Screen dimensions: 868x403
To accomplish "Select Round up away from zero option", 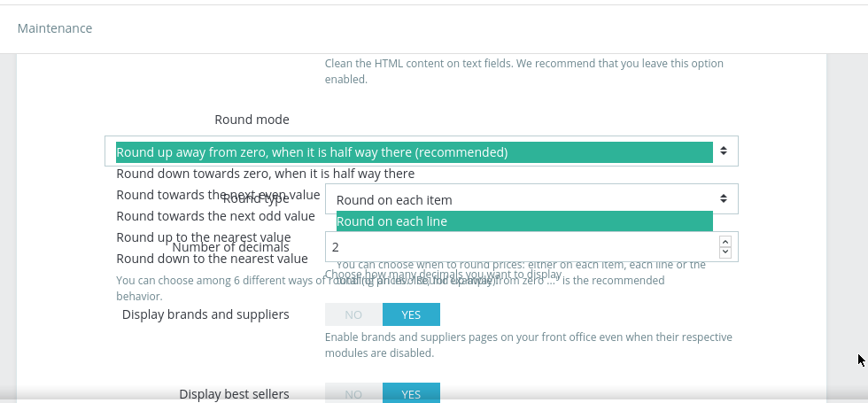I will [415, 152].
